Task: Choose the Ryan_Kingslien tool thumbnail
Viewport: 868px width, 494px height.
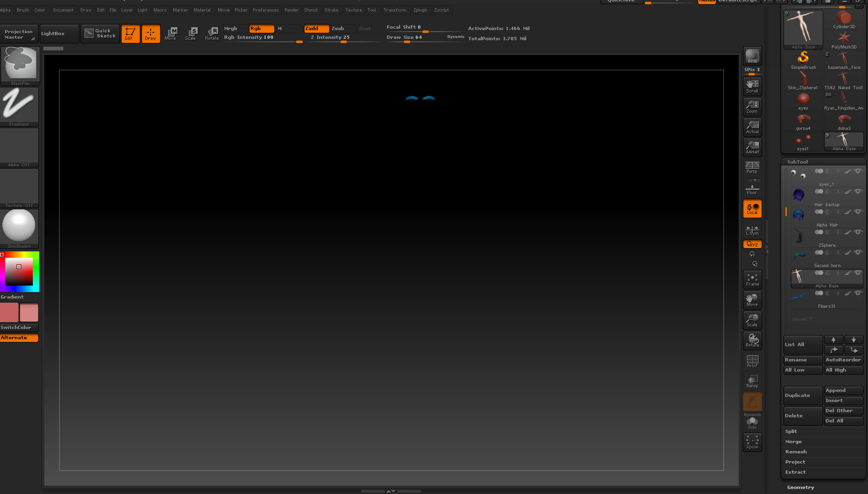Action: pos(844,101)
